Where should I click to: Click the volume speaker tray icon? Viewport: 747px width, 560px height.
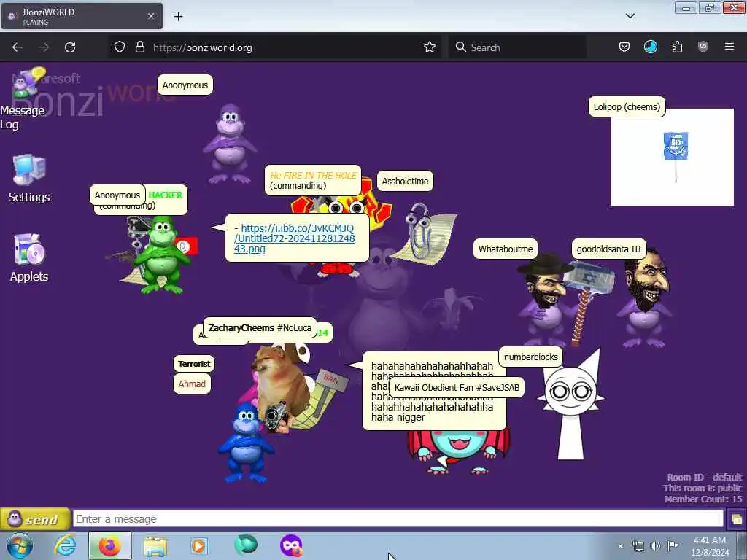(655, 546)
